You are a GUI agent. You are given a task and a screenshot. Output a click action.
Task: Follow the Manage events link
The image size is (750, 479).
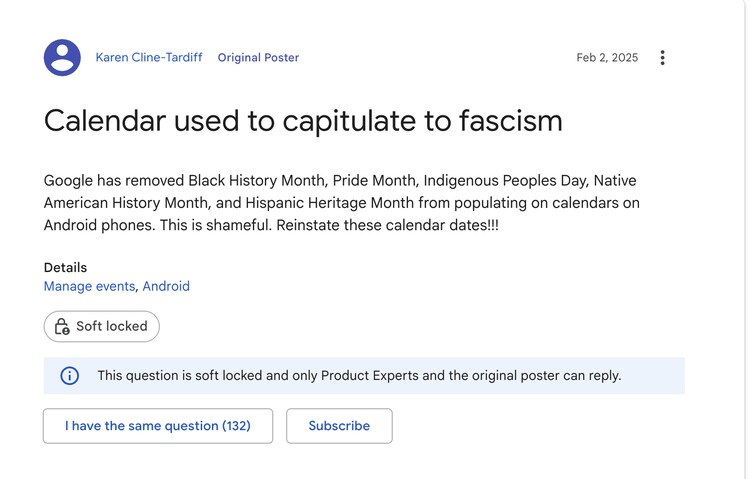[89, 286]
